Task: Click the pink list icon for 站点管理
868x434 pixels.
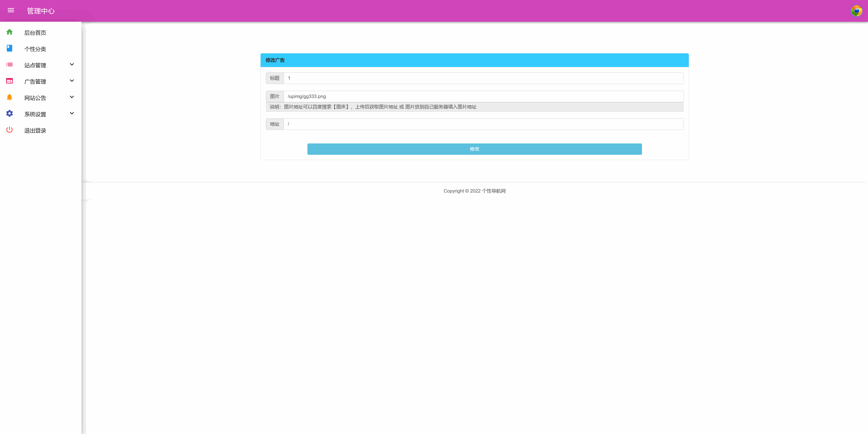Action: pos(9,64)
